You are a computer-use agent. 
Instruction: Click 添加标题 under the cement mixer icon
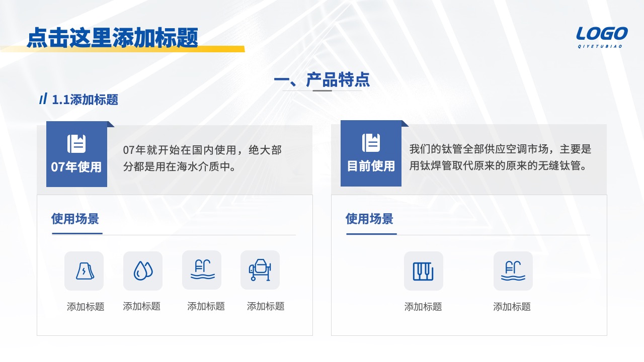(x=266, y=306)
